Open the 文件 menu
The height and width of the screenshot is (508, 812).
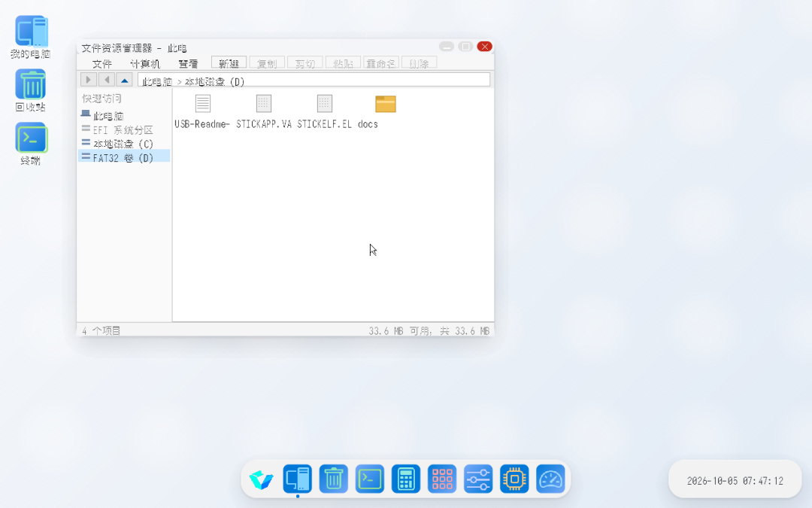pyautogui.click(x=102, y=64)
